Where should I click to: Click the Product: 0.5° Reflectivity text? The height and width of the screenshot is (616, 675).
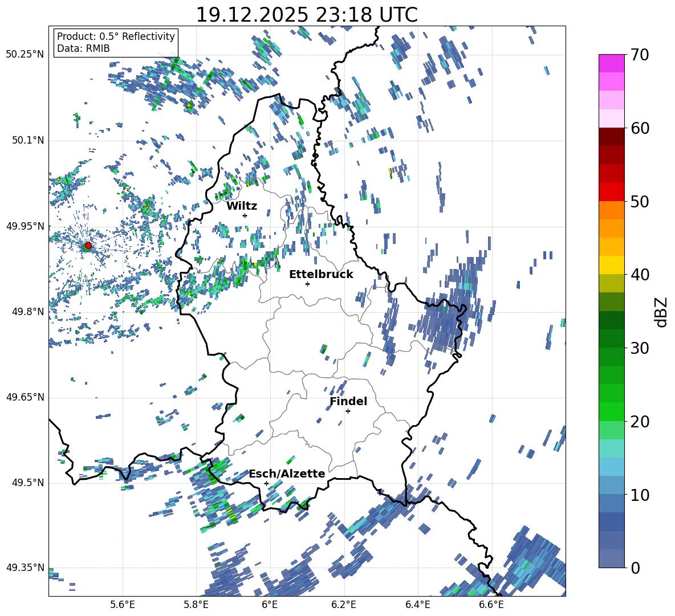point(116,36)
